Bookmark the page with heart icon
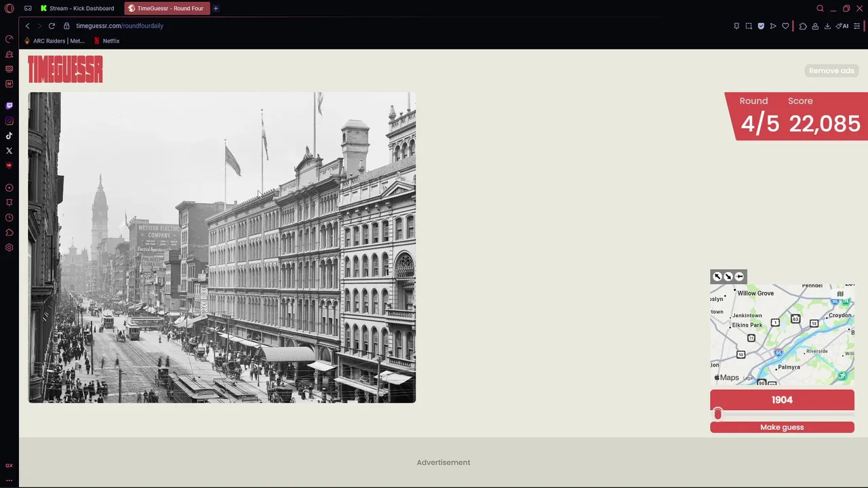 click(x=785, y=26)
